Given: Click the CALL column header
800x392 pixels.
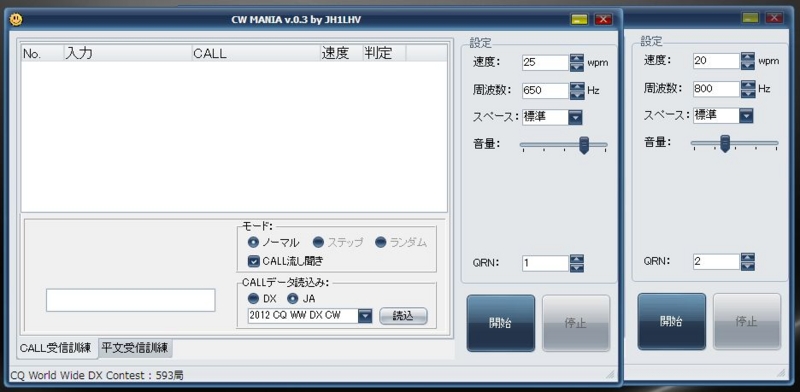Looking at the screenshot, I should click(x=256, y=53).
